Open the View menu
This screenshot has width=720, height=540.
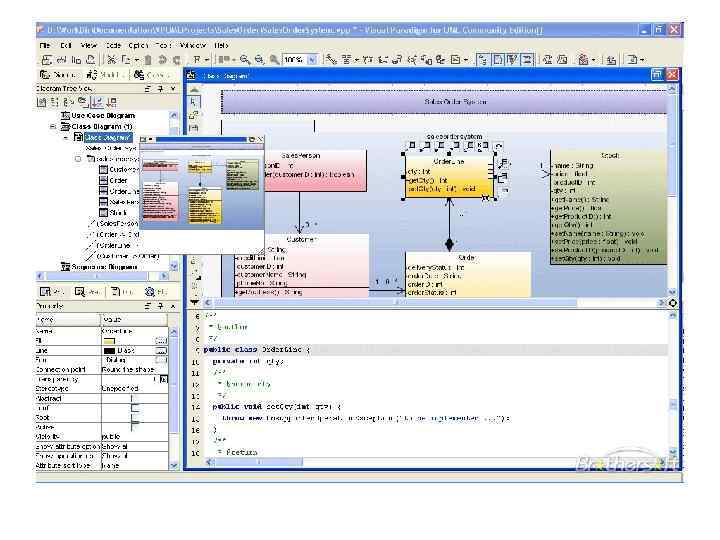click(x=88, y=45)
